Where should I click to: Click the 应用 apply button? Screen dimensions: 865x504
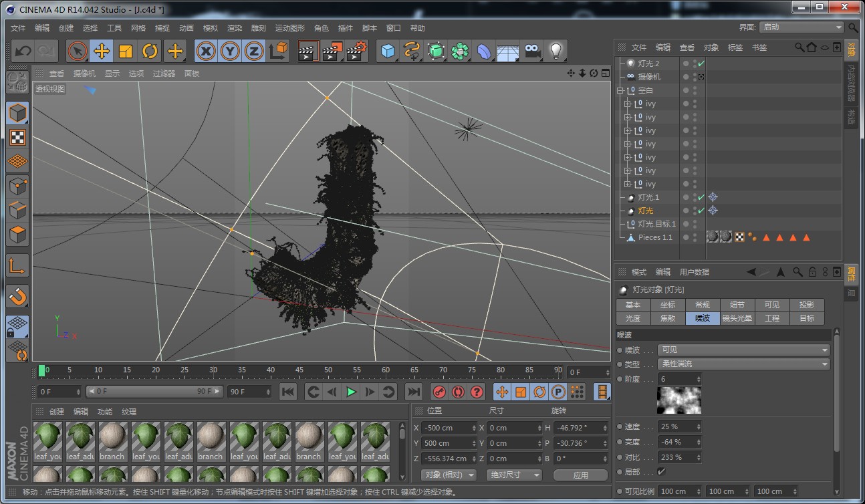coord(581,475)
